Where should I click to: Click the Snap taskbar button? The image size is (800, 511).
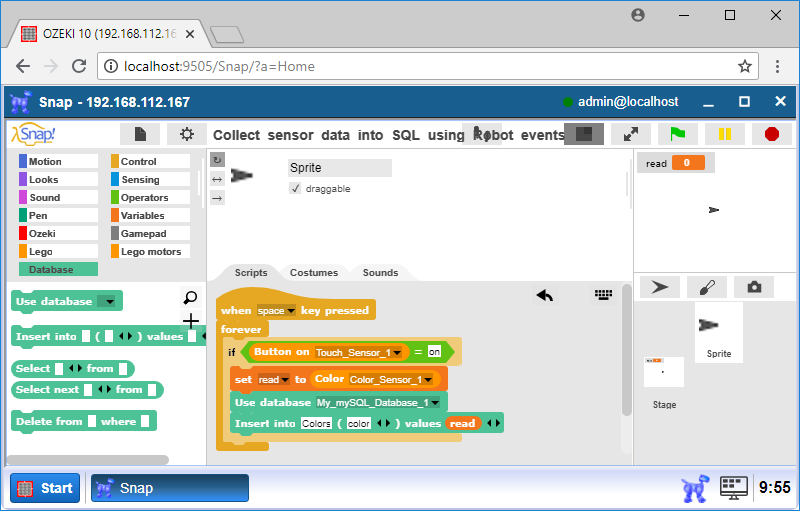170,488
